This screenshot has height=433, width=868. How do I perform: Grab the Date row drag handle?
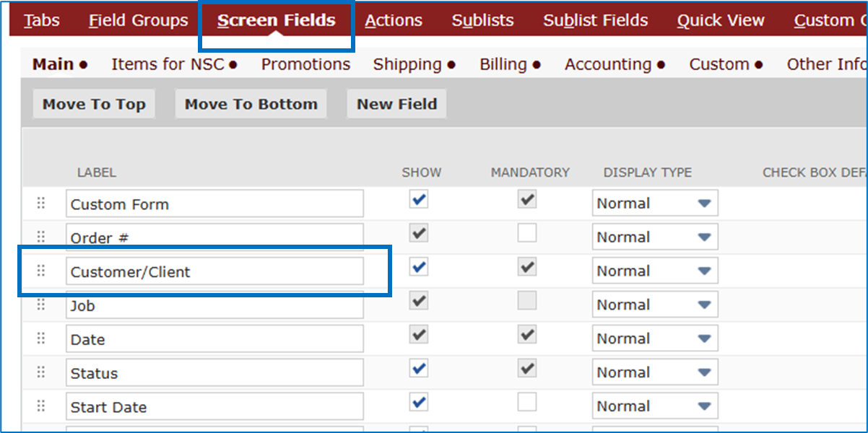(x=41, y=338)
